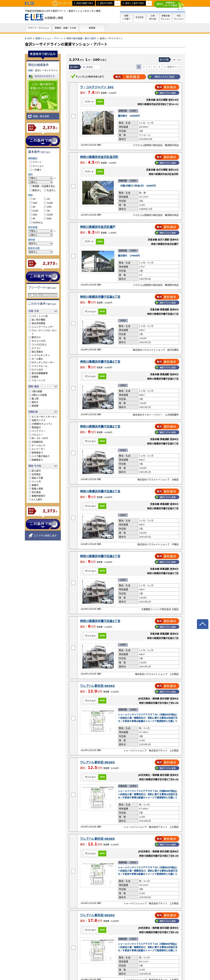Screen dimensions: 210x980
Task: Open the マイサーチ clock icon link
Action: click(x=62, y=3)
